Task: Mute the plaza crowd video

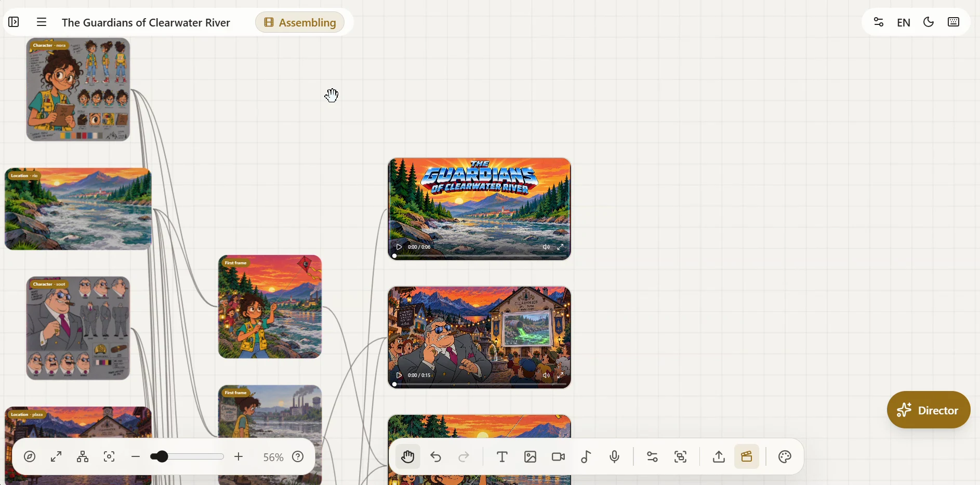Action: pyautogui.click(x=546, y=375)
